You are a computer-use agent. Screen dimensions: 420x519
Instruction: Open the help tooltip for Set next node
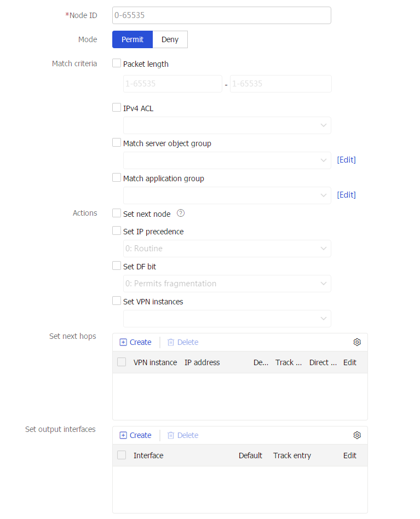click(181, 213)
